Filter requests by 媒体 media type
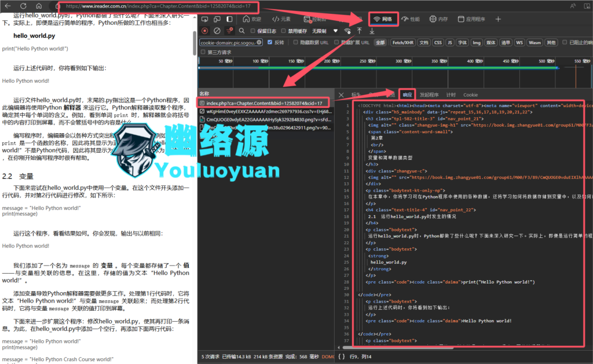Screen dimensions: 593x364 (x=491, y=43)
